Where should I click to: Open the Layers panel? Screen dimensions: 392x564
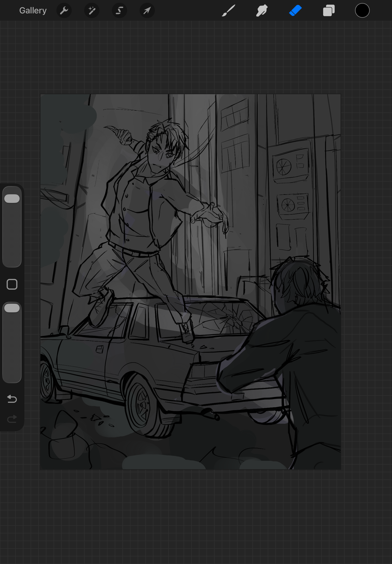(x=329, y=10)
